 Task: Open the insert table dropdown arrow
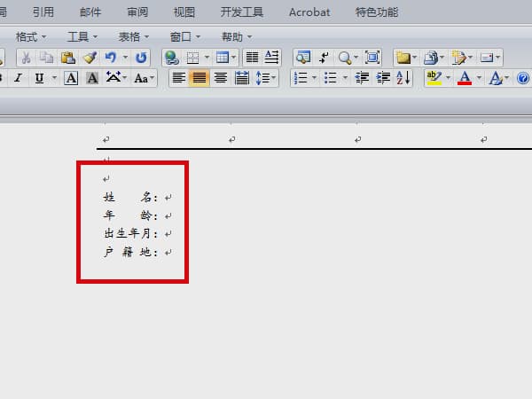click(x=234, y=58)
